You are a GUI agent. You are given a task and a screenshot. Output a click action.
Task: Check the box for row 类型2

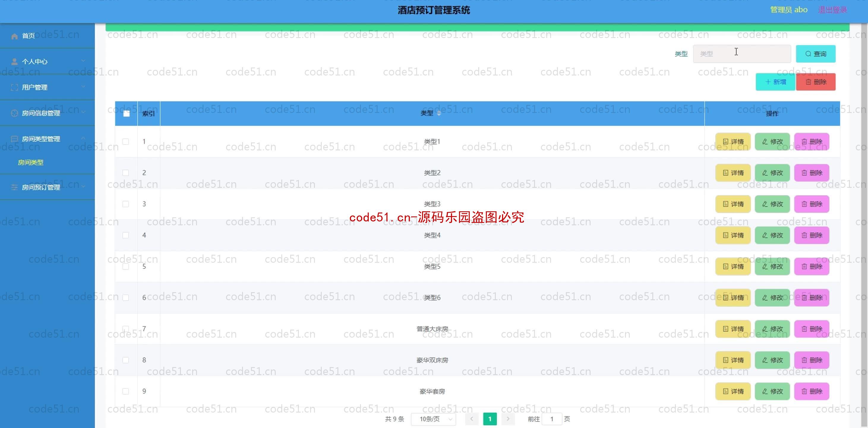tap(126, 173)
